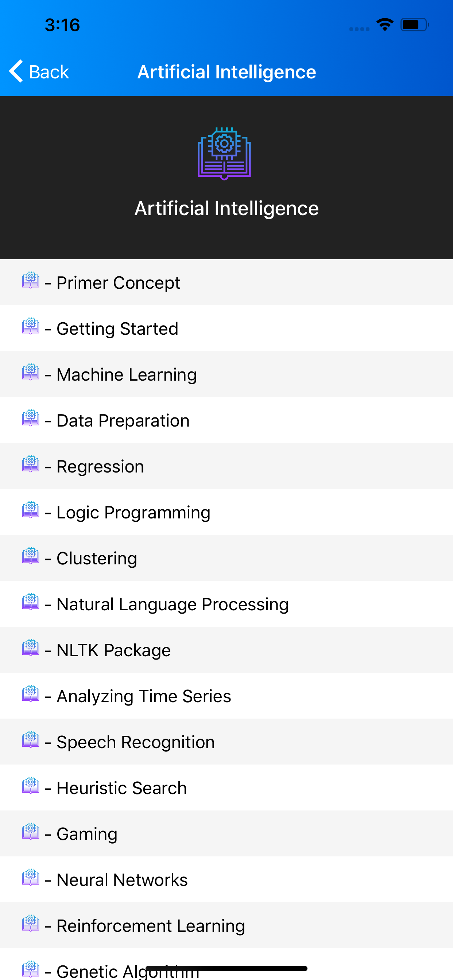Select the Logic Programming entry
This screenshot has height=980, width=453.
(x=133, y=512)
